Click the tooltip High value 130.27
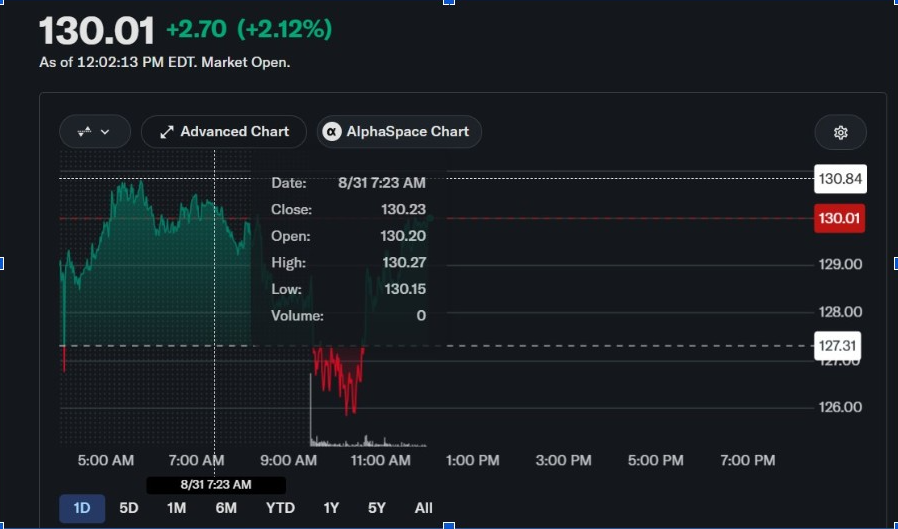This screenshot has width=898, height=529. pos(404,263)
